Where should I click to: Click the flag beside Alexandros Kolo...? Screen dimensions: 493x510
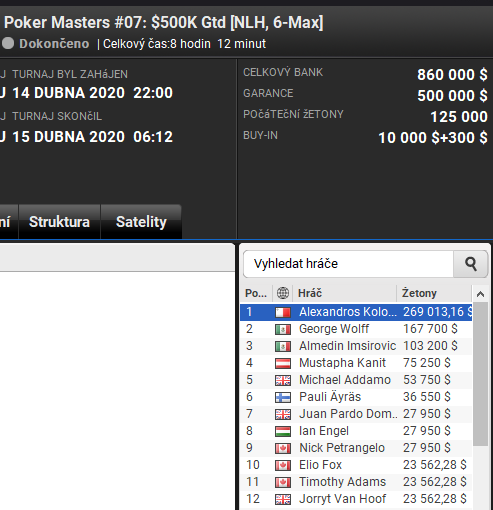tap(283, 312)
